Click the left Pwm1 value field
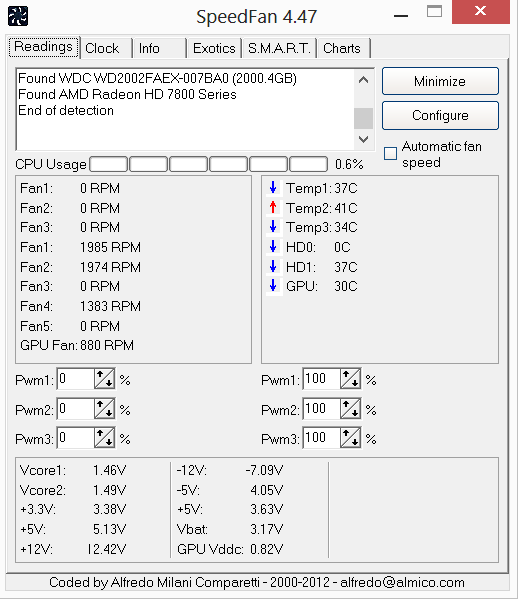 coord(76,379)
